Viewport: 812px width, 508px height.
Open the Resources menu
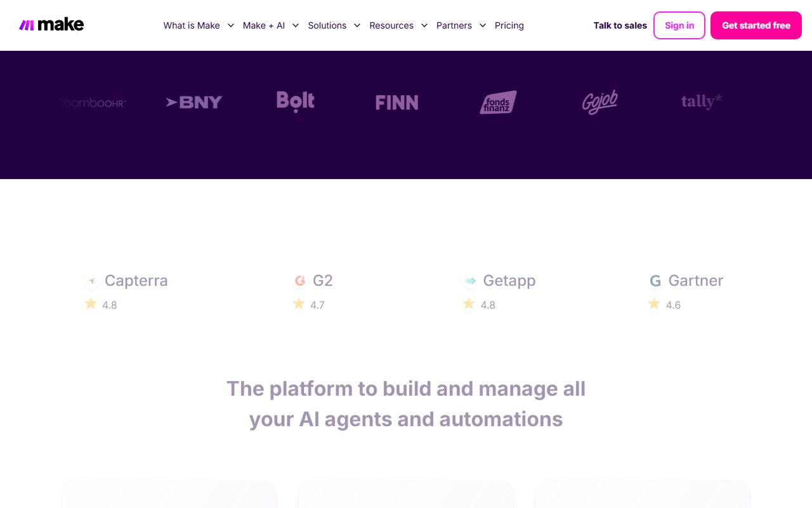[391, 25]
